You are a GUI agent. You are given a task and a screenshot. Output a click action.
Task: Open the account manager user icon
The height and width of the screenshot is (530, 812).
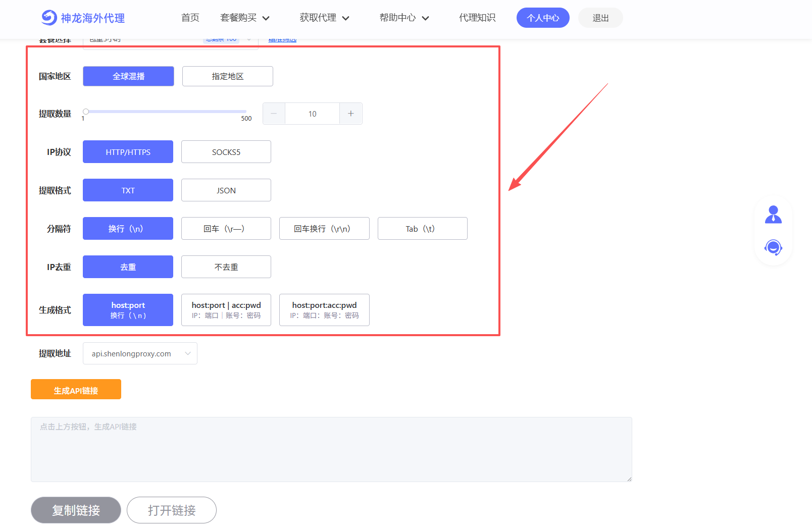(773, 215)
